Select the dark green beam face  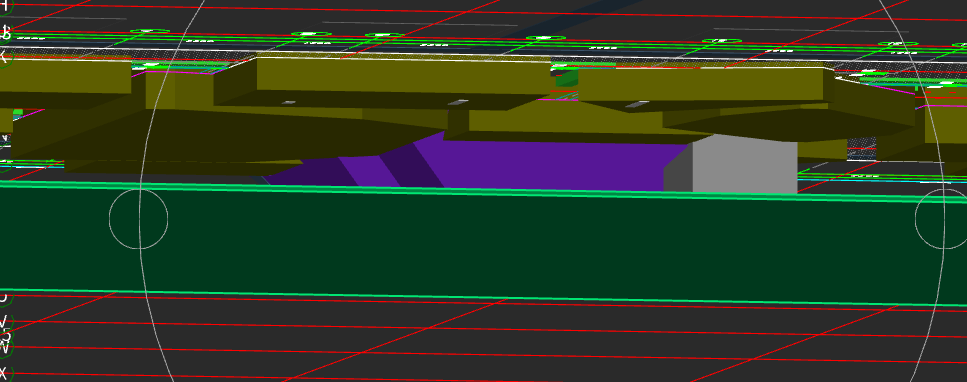point(484,247)
